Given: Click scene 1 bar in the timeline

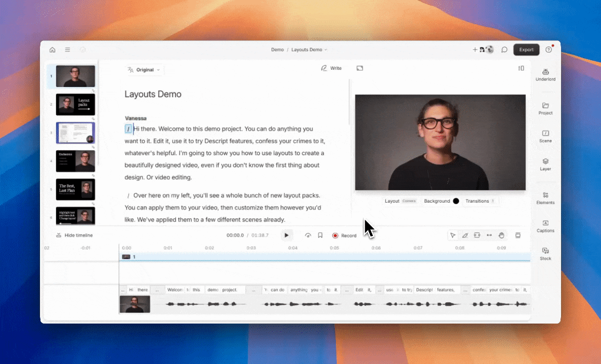Looking at the screenshot, I should tap(325, 257).
